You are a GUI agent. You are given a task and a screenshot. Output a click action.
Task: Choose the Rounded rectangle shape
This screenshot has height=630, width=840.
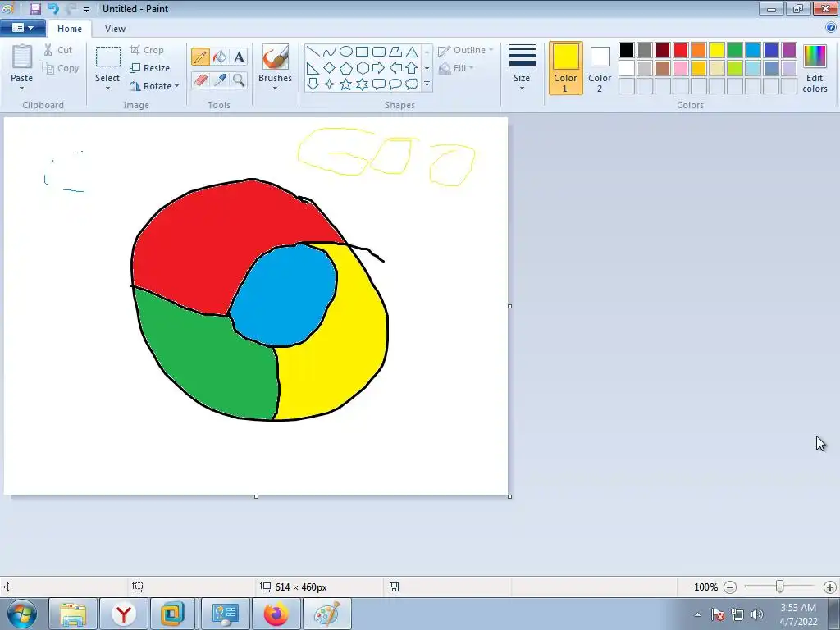(379, 52)
